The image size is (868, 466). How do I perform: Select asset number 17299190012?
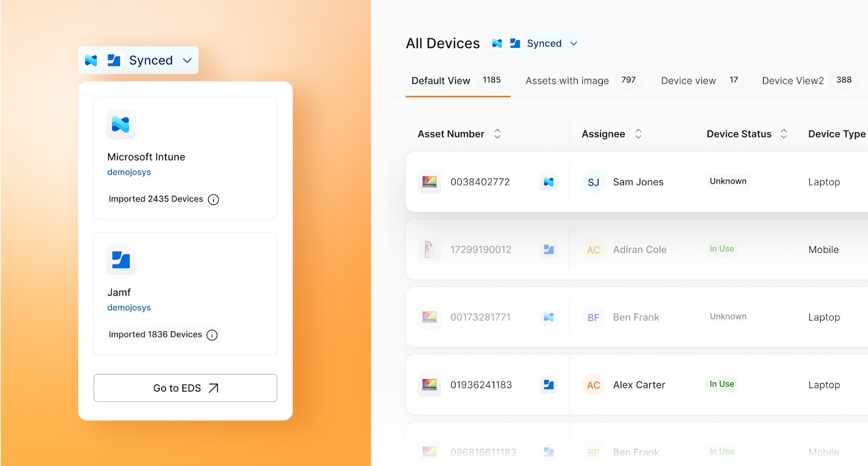click(x=481, y=250)
